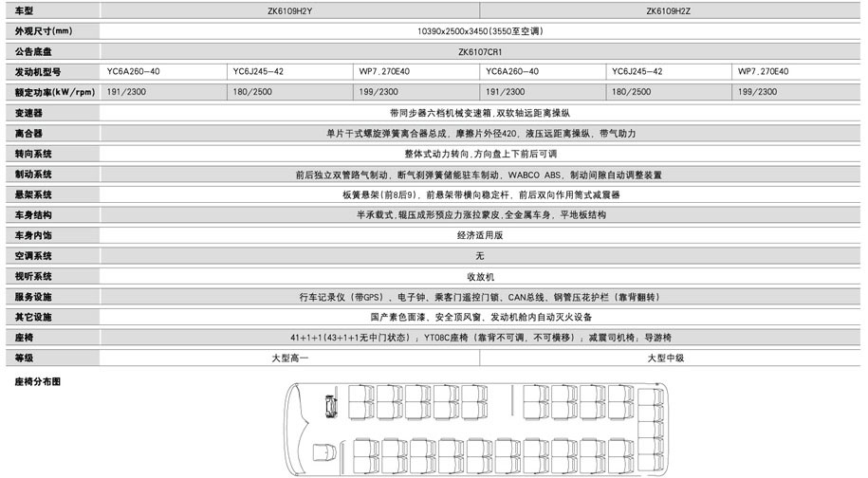Click the 车型 row label
Screen dimensions: 868x478
26,10
